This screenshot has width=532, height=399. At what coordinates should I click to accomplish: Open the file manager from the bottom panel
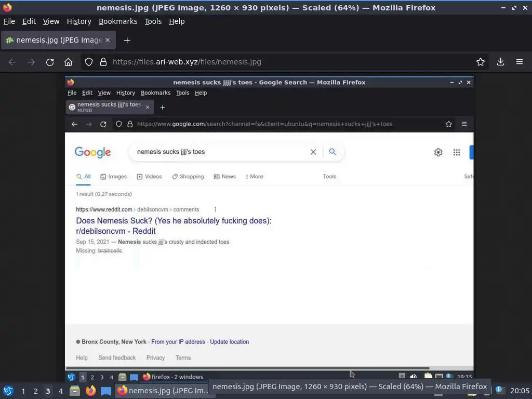point(75,391)
